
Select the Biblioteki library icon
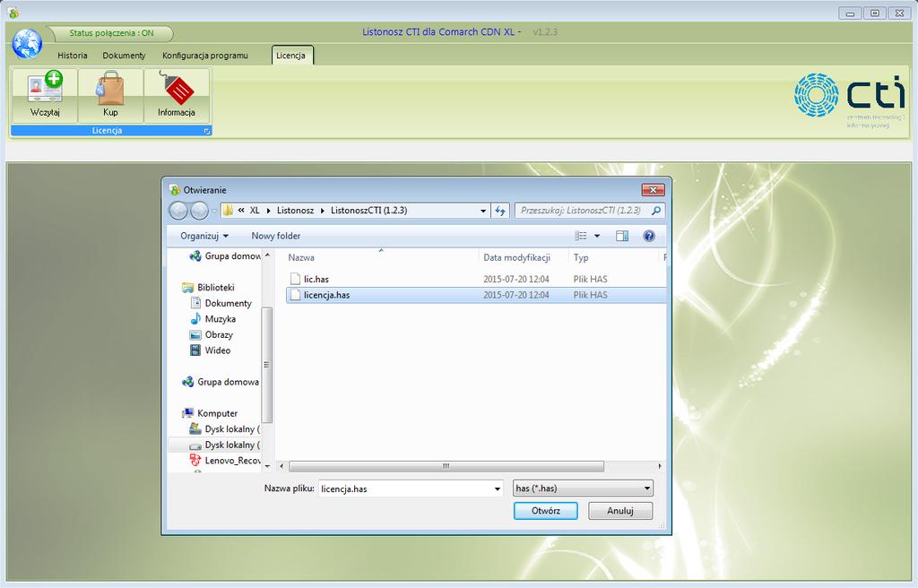[188, 287]
